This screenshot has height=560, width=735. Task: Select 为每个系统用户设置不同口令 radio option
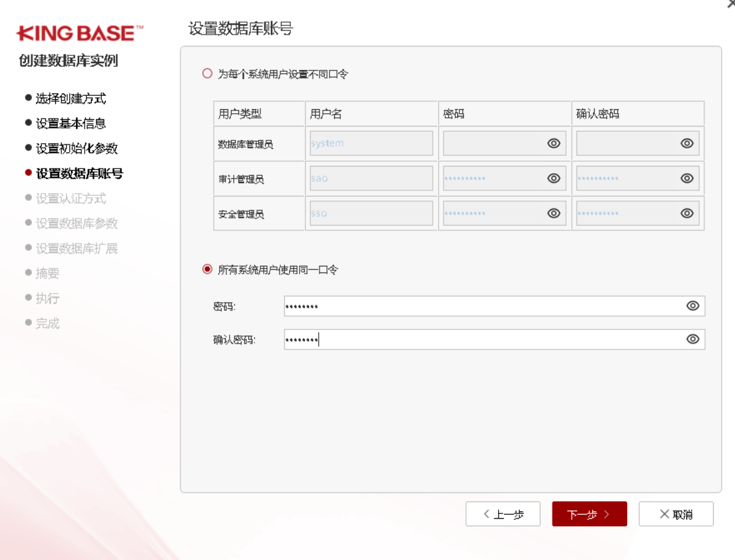click(207, 74)
